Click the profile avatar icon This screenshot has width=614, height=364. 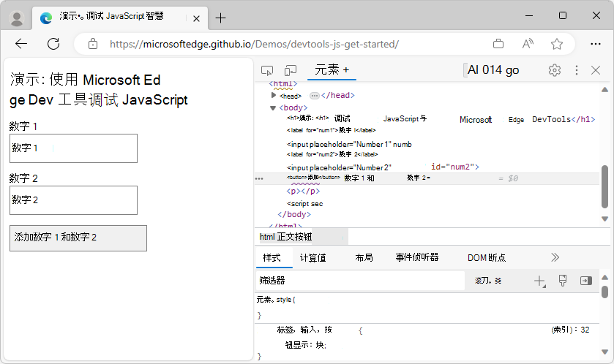17,18
